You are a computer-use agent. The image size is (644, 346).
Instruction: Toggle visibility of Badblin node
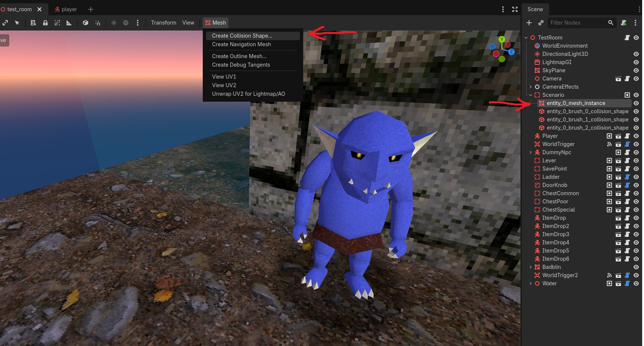tap(636, 267)
